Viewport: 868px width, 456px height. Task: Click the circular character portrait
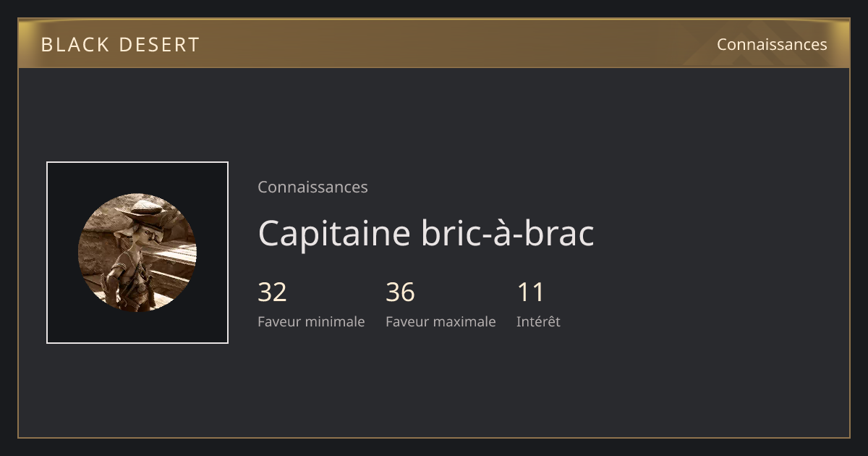[x=137, y=253]
